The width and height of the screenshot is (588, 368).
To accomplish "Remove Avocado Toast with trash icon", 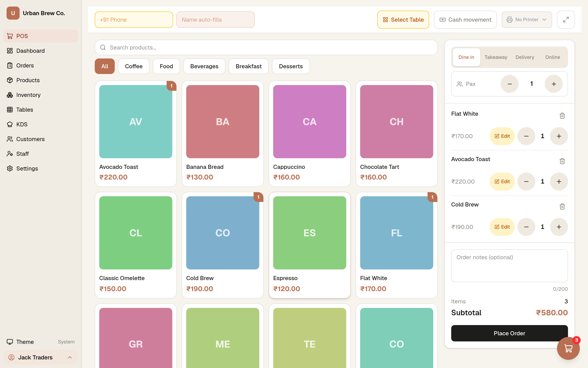I will 562,161.
